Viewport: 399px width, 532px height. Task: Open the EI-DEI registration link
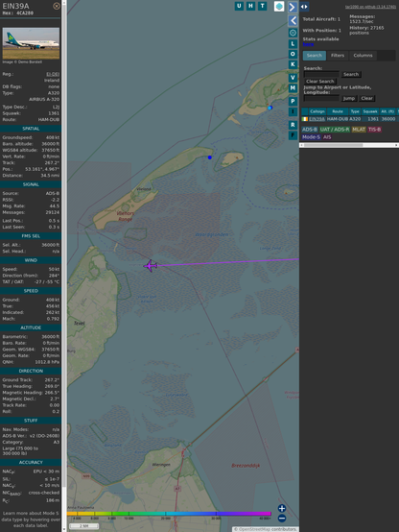[53, 74]
